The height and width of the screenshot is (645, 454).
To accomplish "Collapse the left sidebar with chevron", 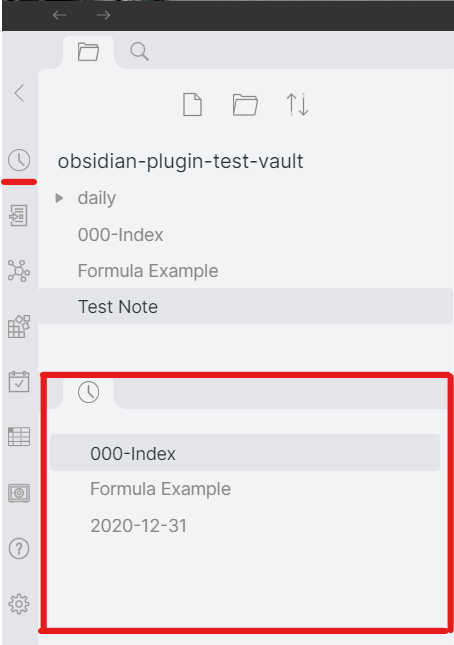I will click(x=19, y=93).
